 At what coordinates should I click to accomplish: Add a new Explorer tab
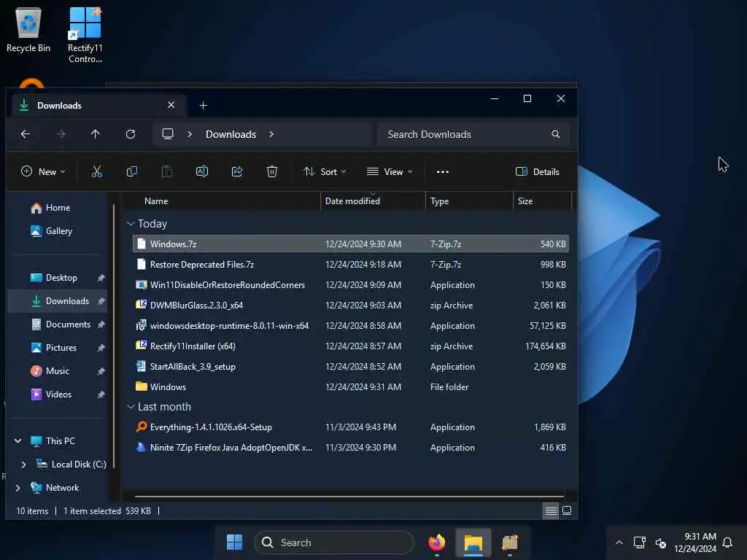click(x=203, y=105)
